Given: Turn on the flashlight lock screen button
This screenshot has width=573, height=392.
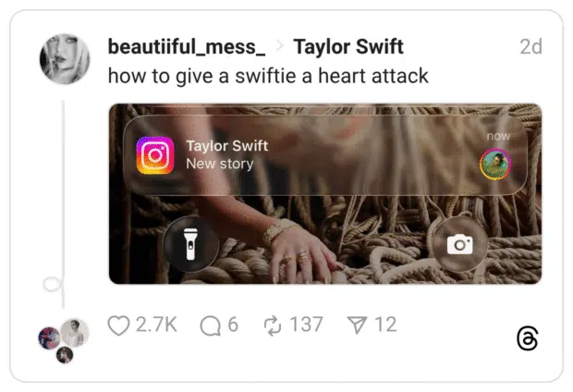Looking at the screenshot, I should coord(190,244).
